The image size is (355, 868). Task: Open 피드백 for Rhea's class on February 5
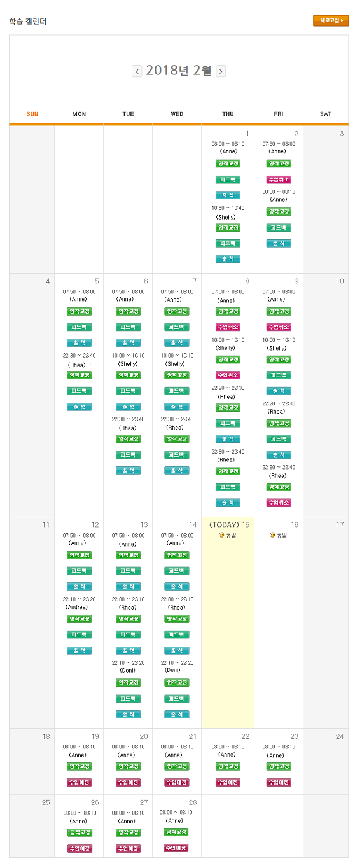pos(79,391)
